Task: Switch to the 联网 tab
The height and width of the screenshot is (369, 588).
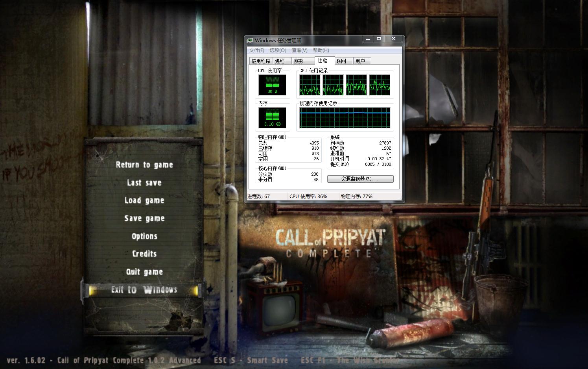Action: point(343,61)
